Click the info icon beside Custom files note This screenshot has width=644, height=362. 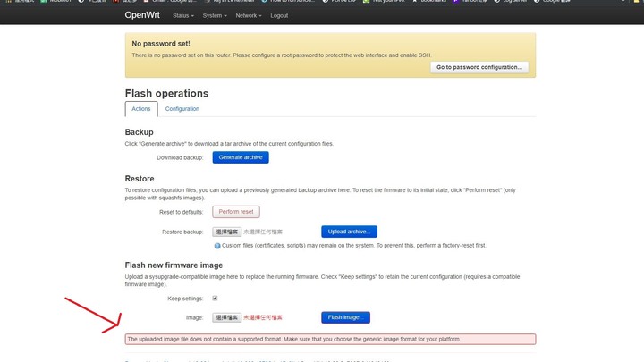pos(216,246)
